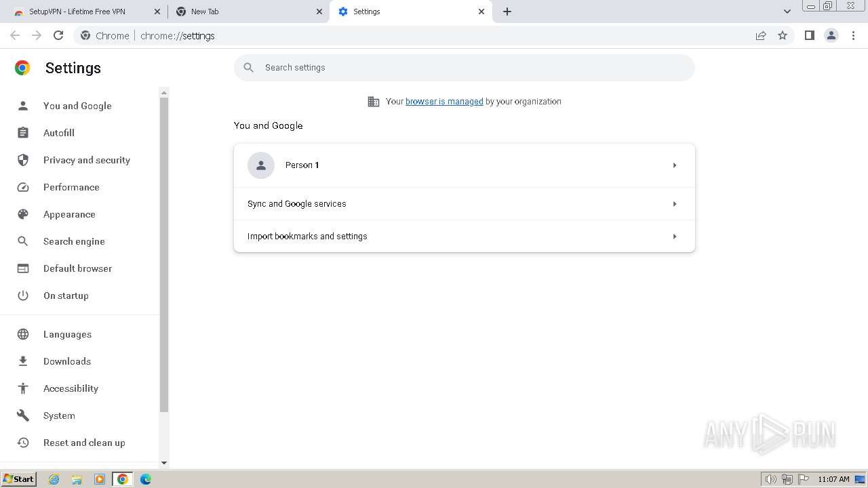Viewport: 868px width, 488px height.
Task: Click the Autofill clipboard icon
Action: click(23, 133)
